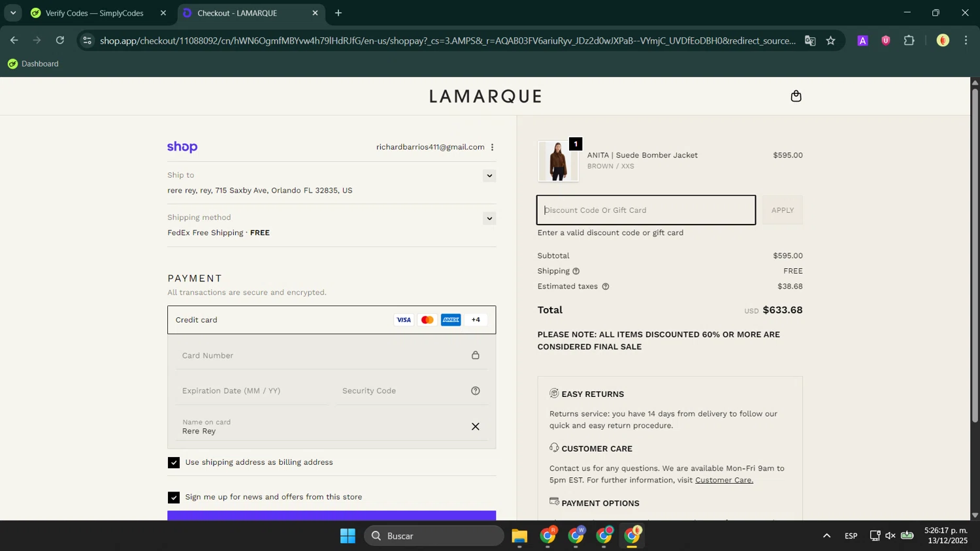The width and height of the screenshot is (980, 551).
Task: Click the Visa card icon
Action: 404,320
